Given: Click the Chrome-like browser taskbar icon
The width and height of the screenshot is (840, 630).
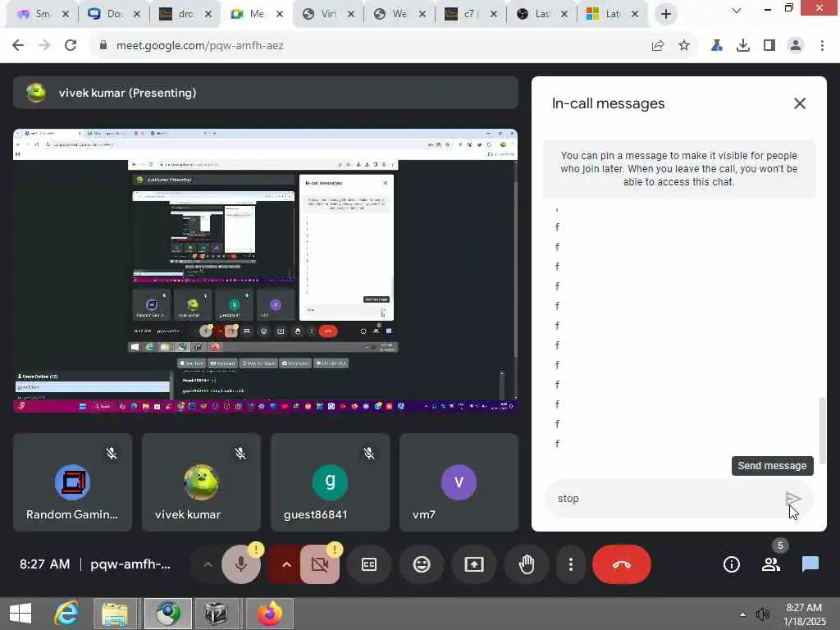Looking at the screenshot, I should coord(167,614).
